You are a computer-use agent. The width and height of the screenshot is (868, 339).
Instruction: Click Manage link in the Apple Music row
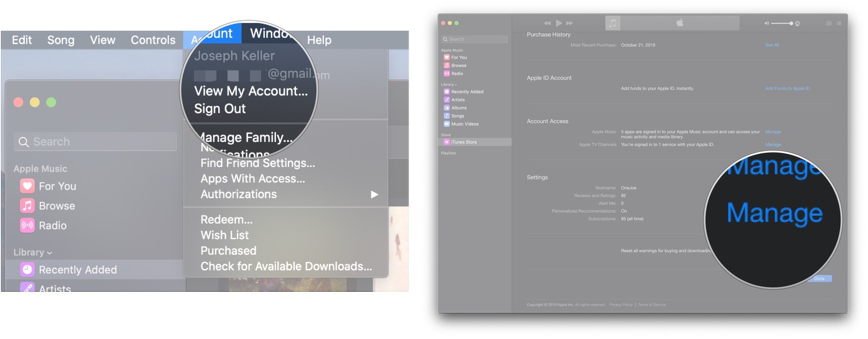[773, 132]
